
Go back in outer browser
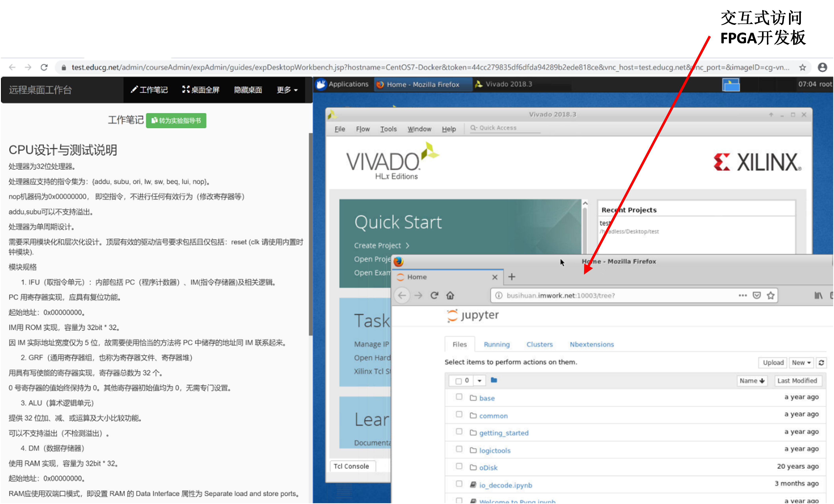pyautogui.click(x=12, y=67)
